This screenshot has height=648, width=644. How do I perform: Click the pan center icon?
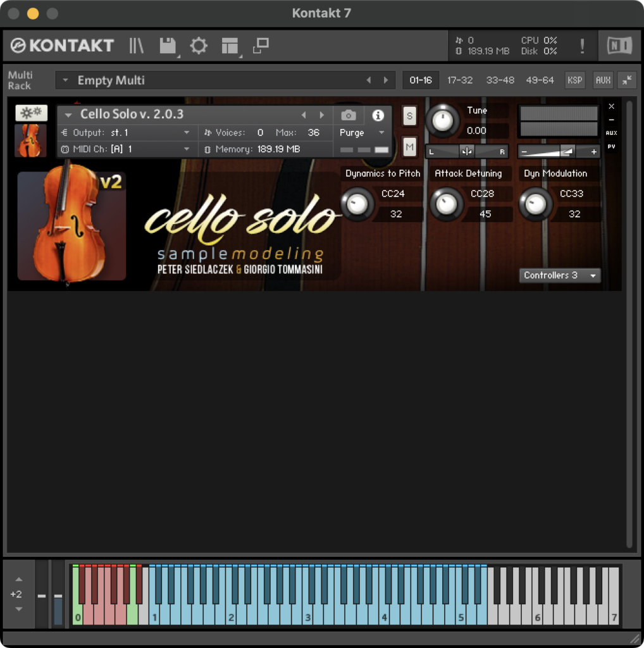point(467,152)
